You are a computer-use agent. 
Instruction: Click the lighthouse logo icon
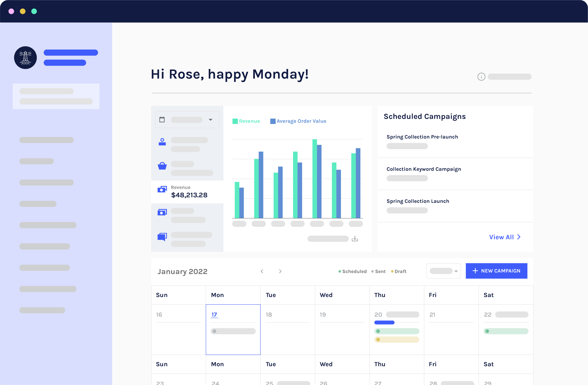(x=26, y=58)
